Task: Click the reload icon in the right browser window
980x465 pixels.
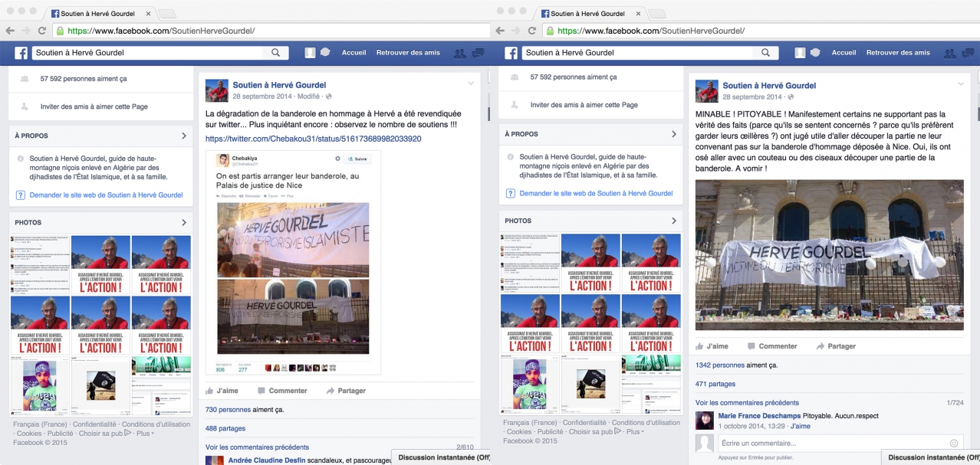Action: tap(532, 31)
